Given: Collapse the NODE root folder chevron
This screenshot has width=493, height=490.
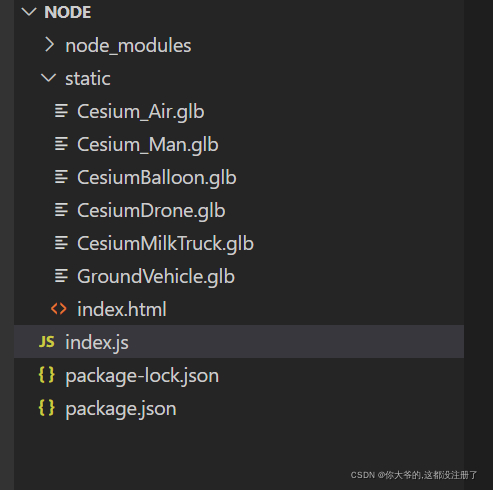Looking at the screenshot, I should coord(29,12).
